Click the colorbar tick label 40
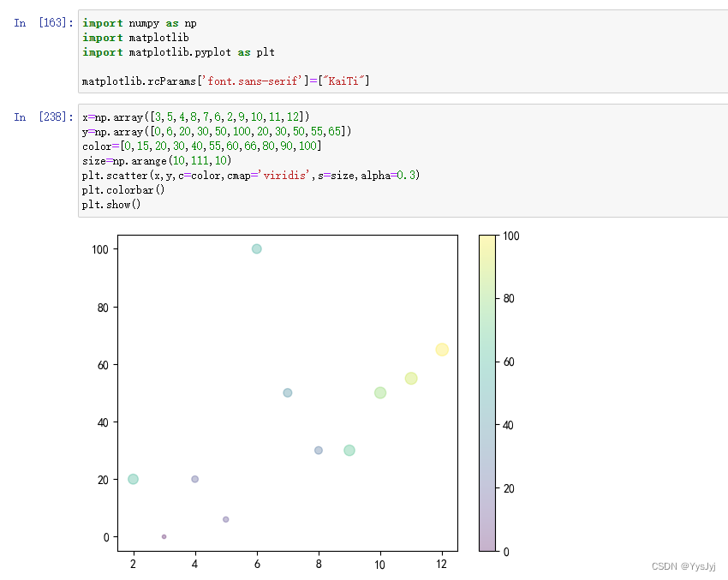This screenshot has height=580, width=728. [x=509, y=426]
